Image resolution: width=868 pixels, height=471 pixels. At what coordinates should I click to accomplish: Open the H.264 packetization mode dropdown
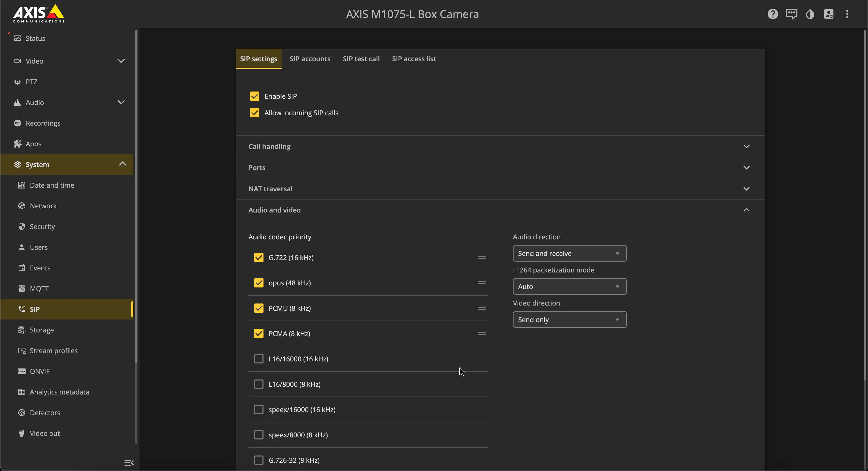[x=569, y=287]
